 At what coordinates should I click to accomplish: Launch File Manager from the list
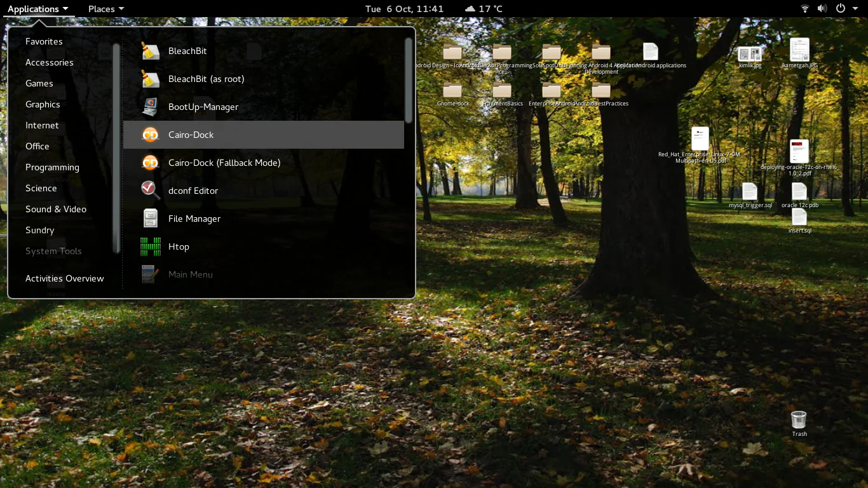(194, 219)
